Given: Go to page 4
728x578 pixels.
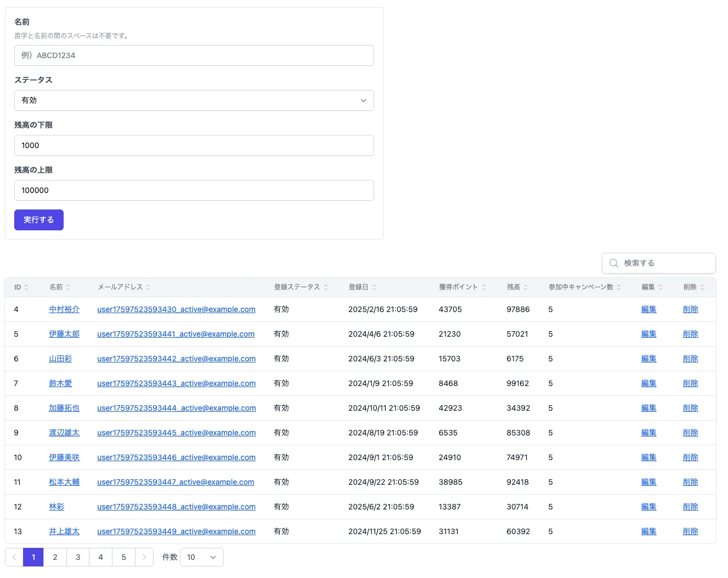Looking at the screenshot, I should pyautogui.click(x=101, y=557).
